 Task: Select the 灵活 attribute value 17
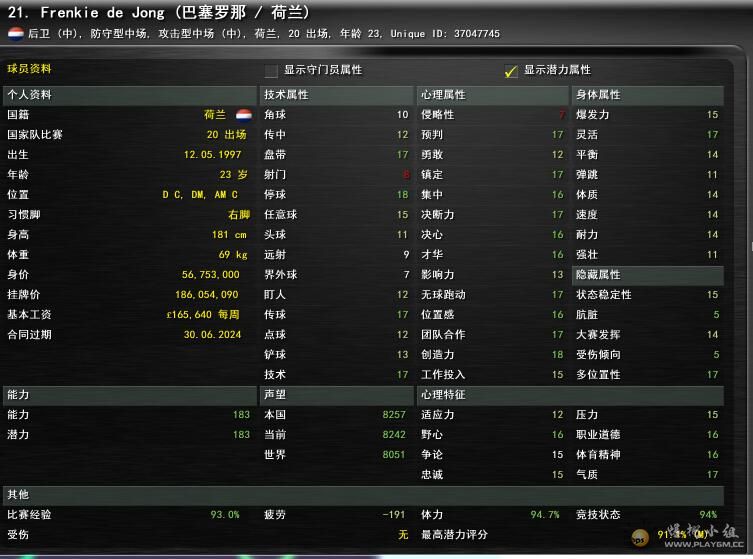coord(712,135)
